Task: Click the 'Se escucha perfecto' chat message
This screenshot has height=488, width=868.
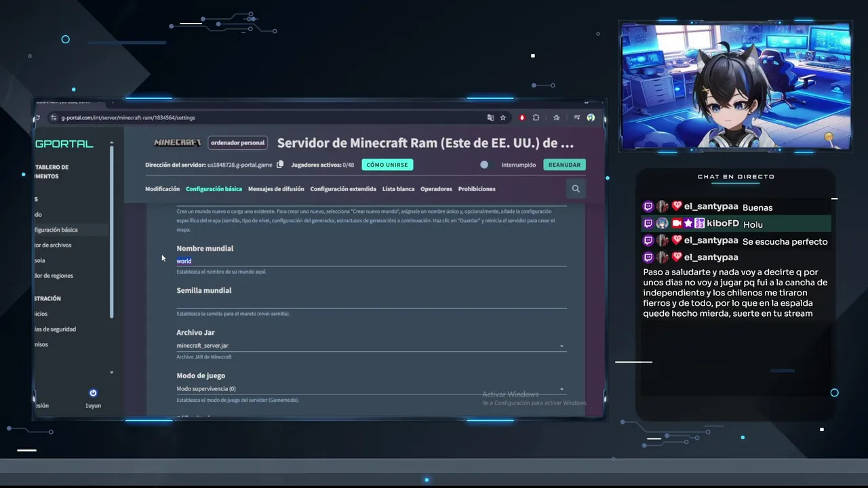Action: pos(785,241)
